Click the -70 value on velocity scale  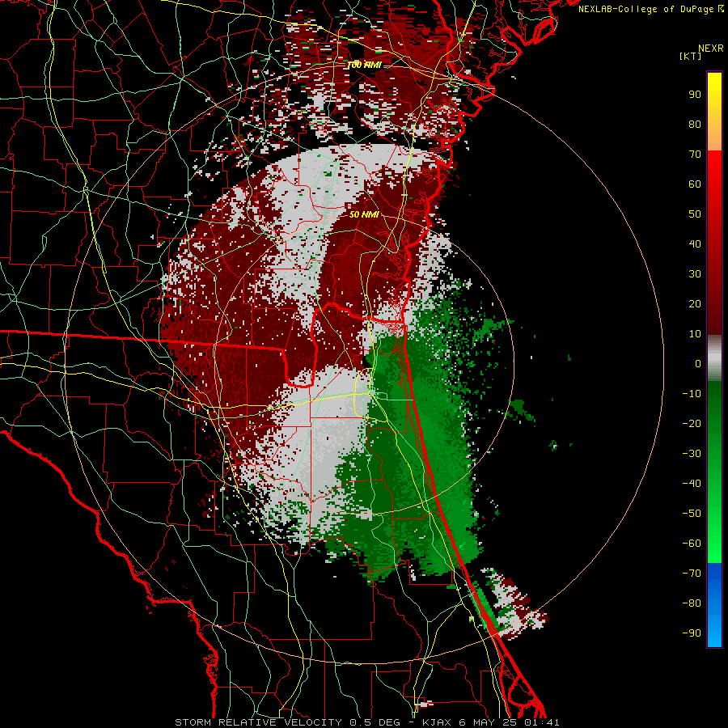692,573
